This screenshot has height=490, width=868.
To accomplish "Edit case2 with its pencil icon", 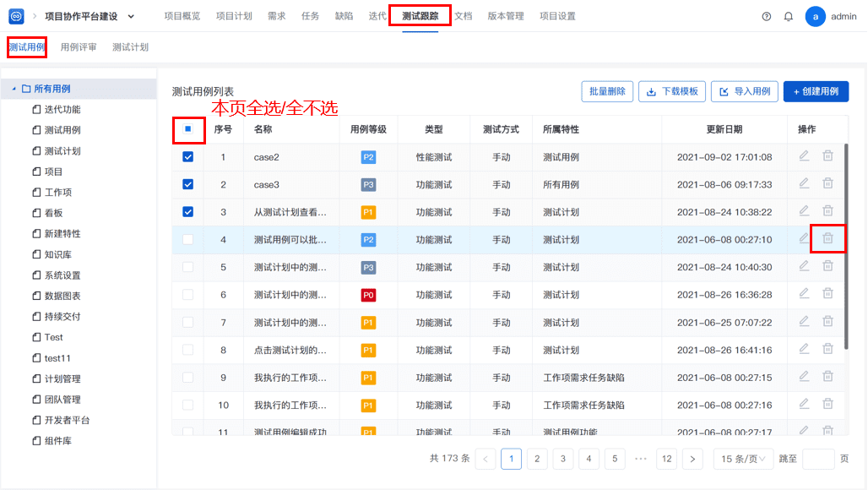I will [x=804, y=156].
